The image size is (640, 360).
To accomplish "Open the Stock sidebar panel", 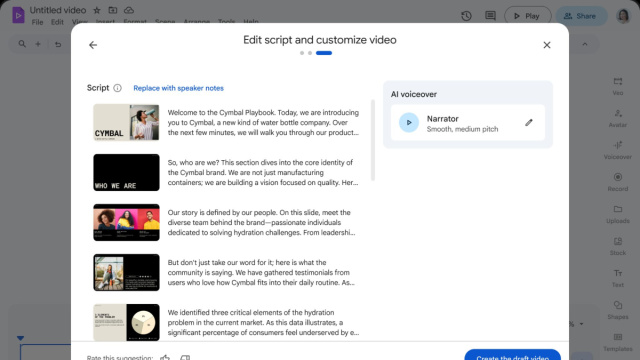I will [618, 246].
